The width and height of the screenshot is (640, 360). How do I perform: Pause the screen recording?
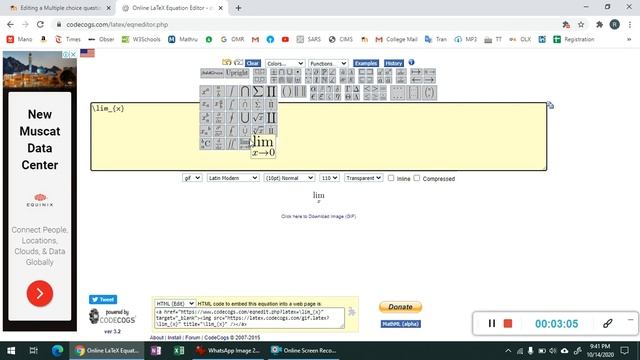click(x=492, y=324)
